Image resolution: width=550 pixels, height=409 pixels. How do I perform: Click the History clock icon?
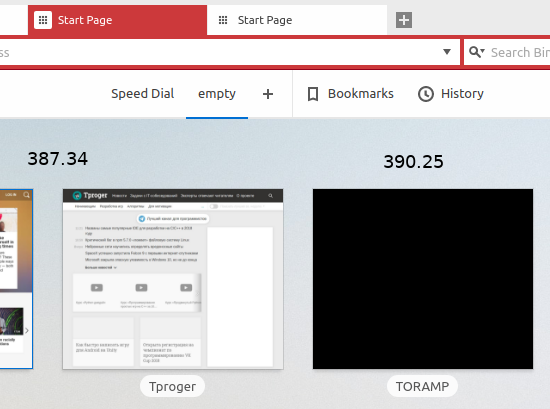point(425,94)
